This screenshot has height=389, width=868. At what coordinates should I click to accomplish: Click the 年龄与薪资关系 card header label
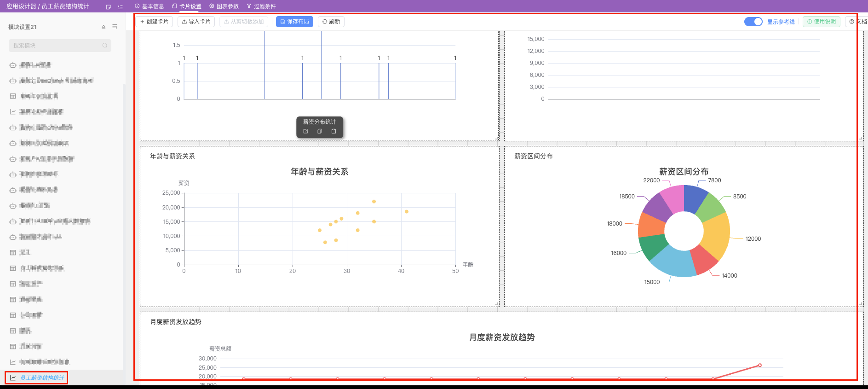[172, 156]
